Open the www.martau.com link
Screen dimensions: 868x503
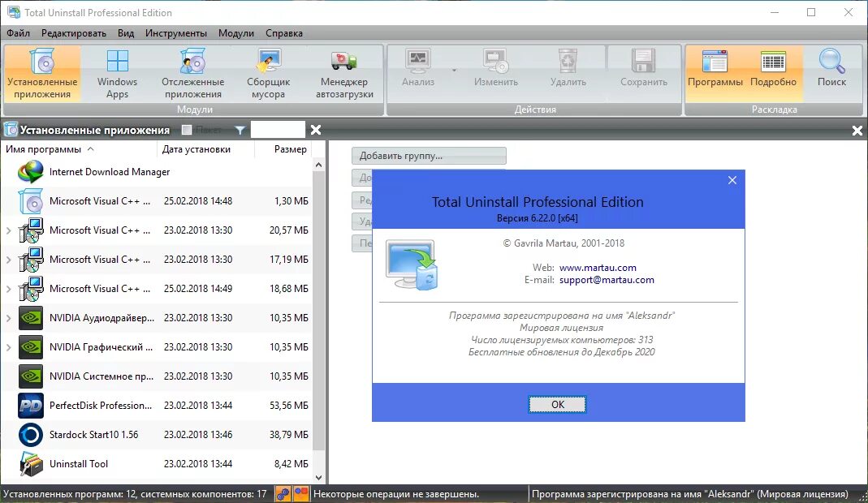[598, 268]
